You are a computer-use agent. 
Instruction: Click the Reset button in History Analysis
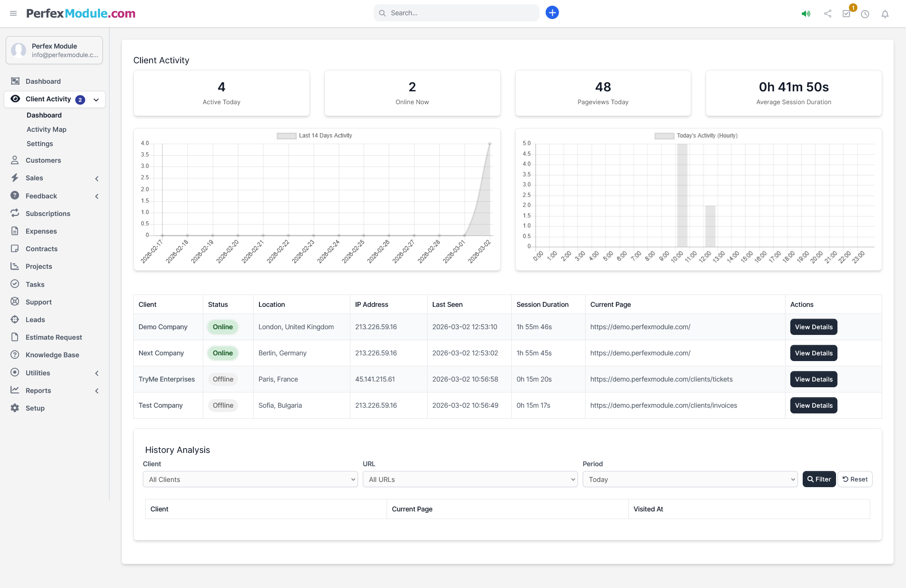855,479
